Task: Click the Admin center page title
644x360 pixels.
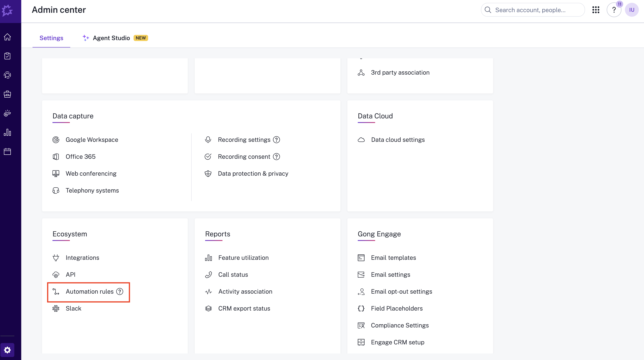Action: click(x=59, y=10)
